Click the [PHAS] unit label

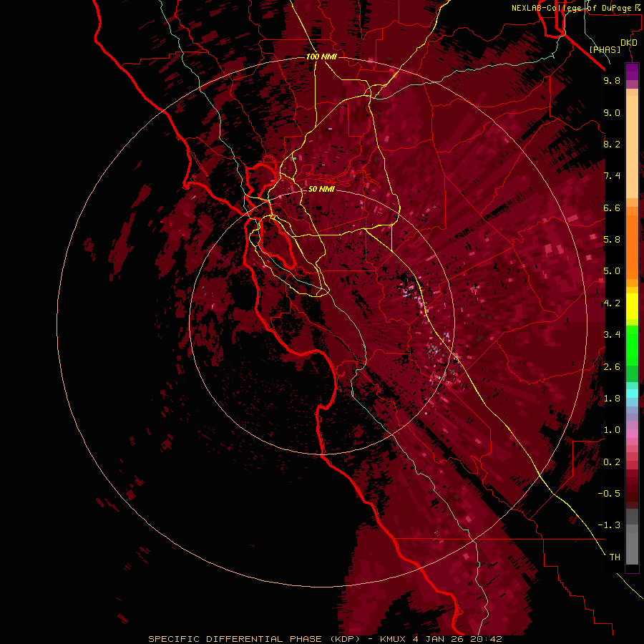605,49
